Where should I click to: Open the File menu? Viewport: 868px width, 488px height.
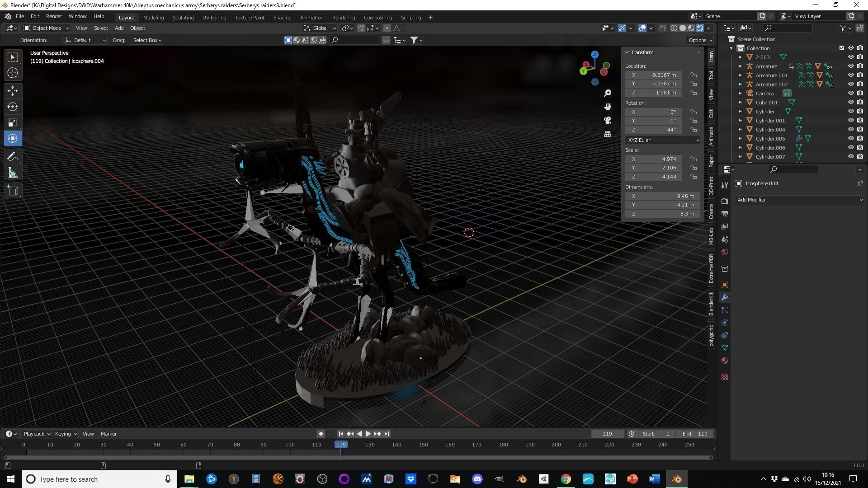[x=20, y=16]
